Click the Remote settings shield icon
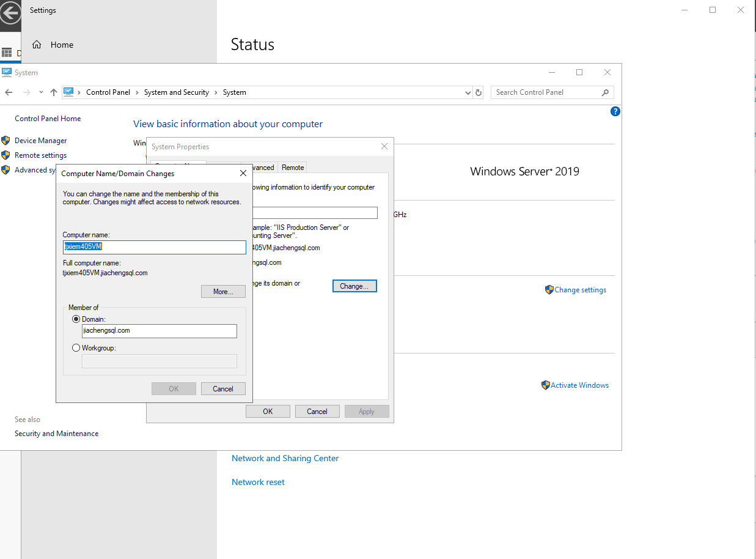The image size is (756, 559). click(x=6, y=155)
